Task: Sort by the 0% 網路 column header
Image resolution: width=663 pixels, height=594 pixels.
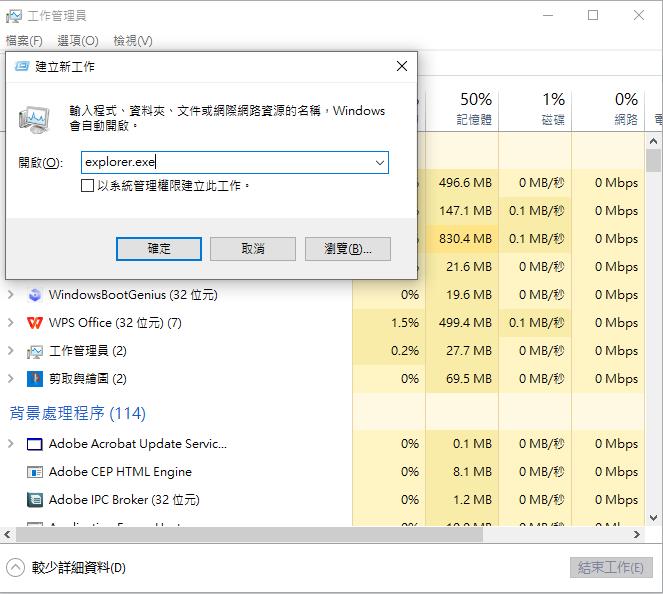Action: click(608, 109)
